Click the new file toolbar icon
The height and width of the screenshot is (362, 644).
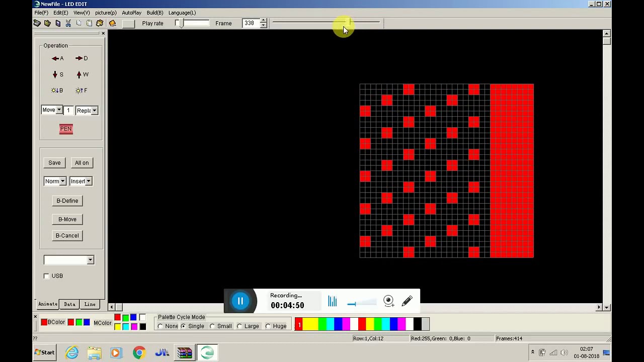tap(37, 23)
